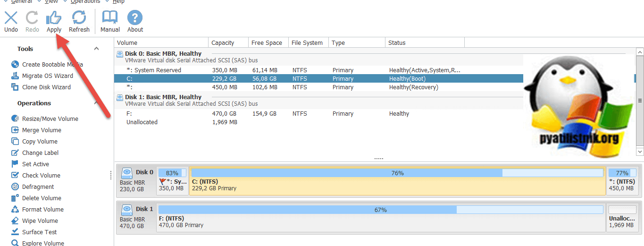Click the Disk 0 drive icon in disk map
The width and height of the screenshot is (644, 246).
126,172
